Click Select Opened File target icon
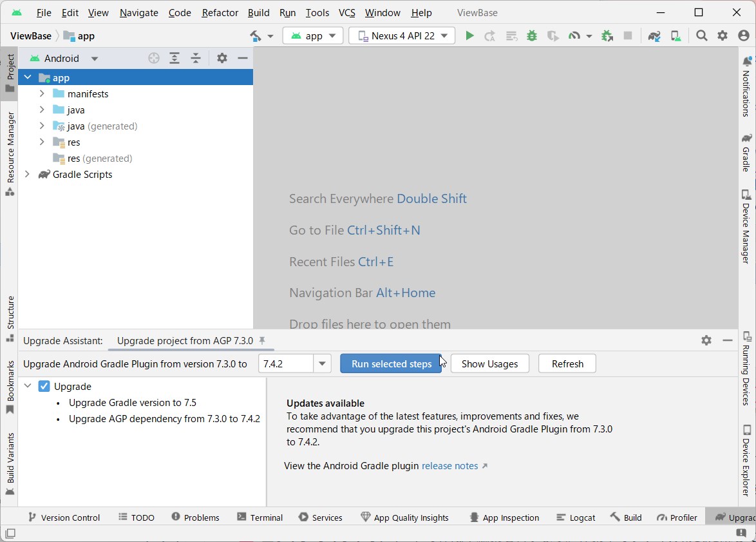This screenshot has height=542, width=756. (153, 59)
